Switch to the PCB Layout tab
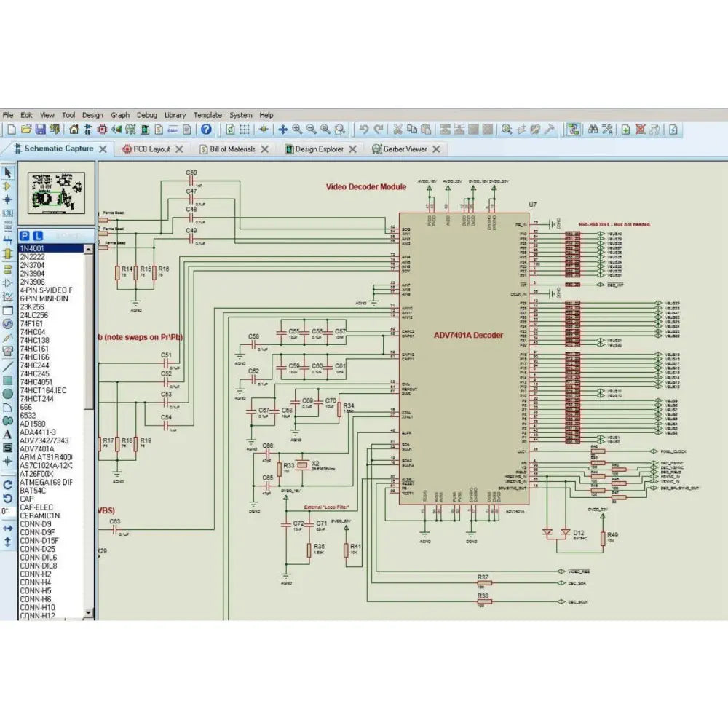The image size is (728, 728). tap(149, 149)
